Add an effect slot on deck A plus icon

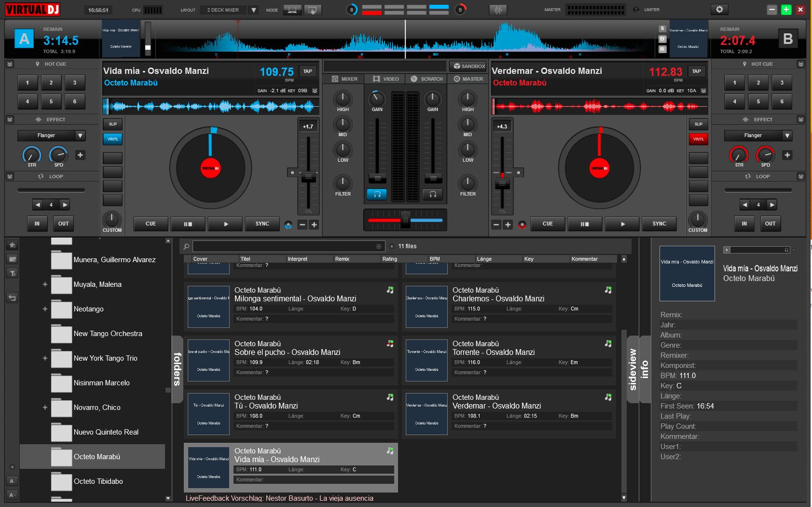tap(80, 155)
